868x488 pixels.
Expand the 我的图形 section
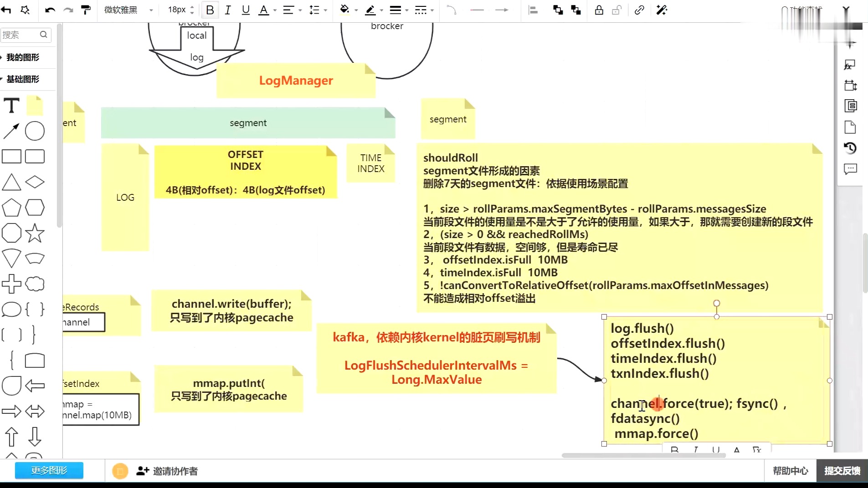(23, 57)
